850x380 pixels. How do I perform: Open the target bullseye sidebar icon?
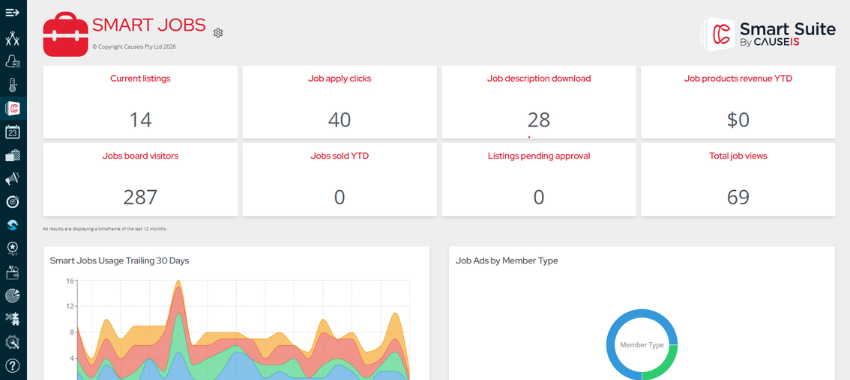12,202
